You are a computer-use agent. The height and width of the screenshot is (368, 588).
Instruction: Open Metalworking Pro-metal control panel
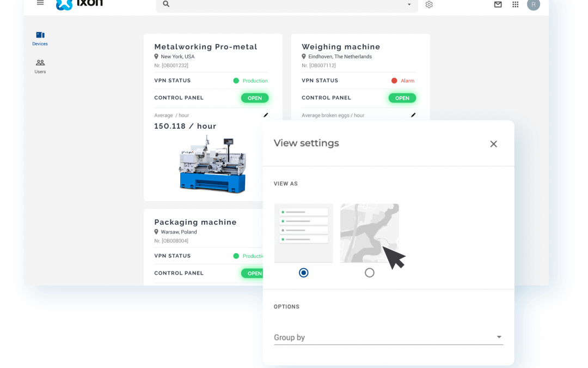pyautogui.click(x=255, y=98)
